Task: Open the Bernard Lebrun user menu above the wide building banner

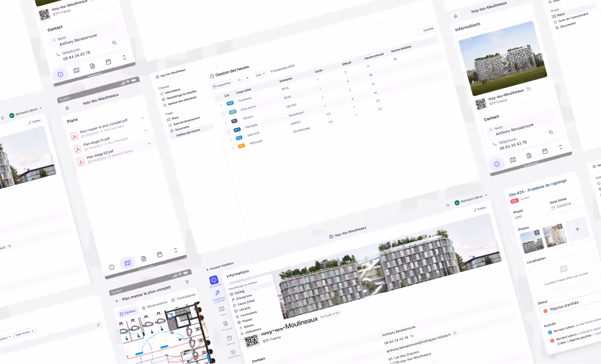Action: tap(471, 199)
